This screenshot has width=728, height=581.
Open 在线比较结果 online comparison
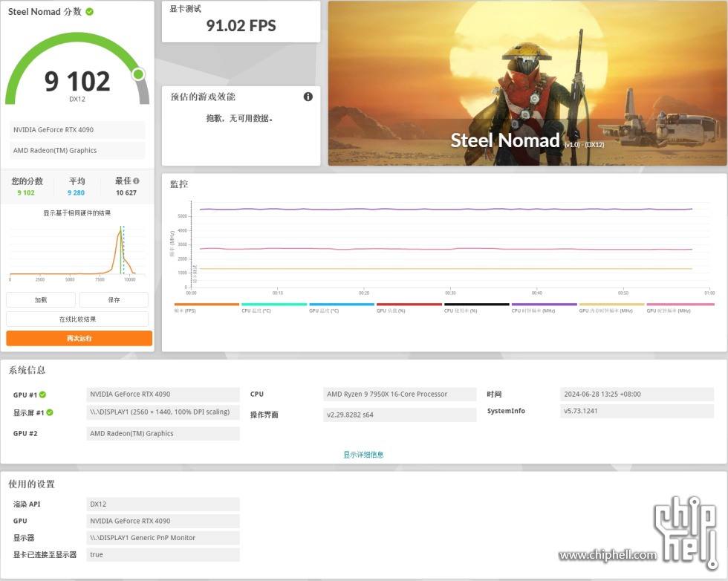[77, 319]
